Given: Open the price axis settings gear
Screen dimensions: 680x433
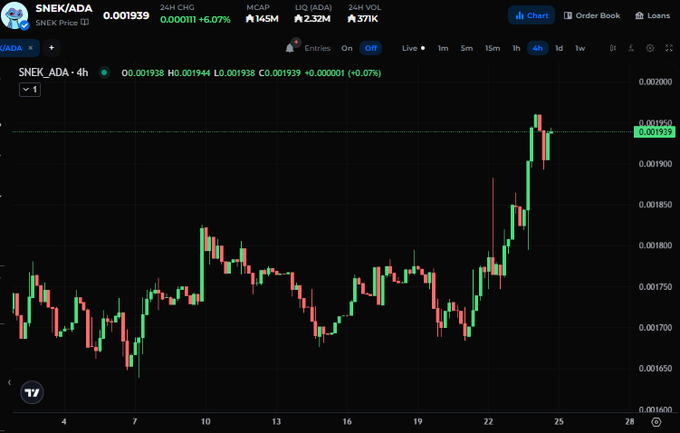Looking at the screenshot, I should click(656, 422).
